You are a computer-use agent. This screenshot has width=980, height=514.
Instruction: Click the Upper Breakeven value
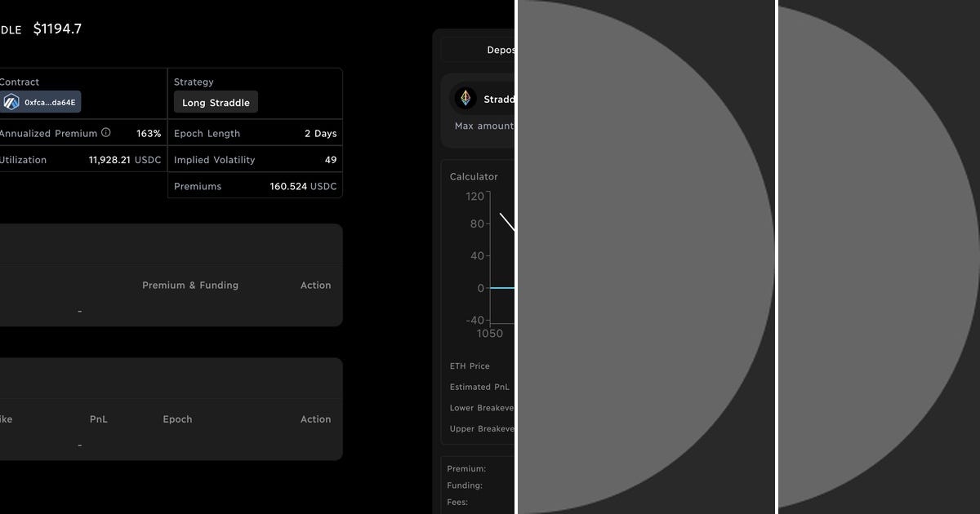point(483,428)
